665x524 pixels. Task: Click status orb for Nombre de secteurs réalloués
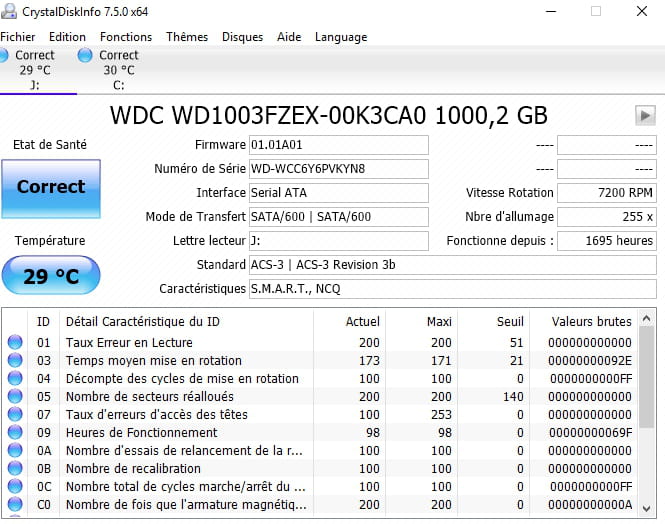pyautogui.click(x=15, y=397)
